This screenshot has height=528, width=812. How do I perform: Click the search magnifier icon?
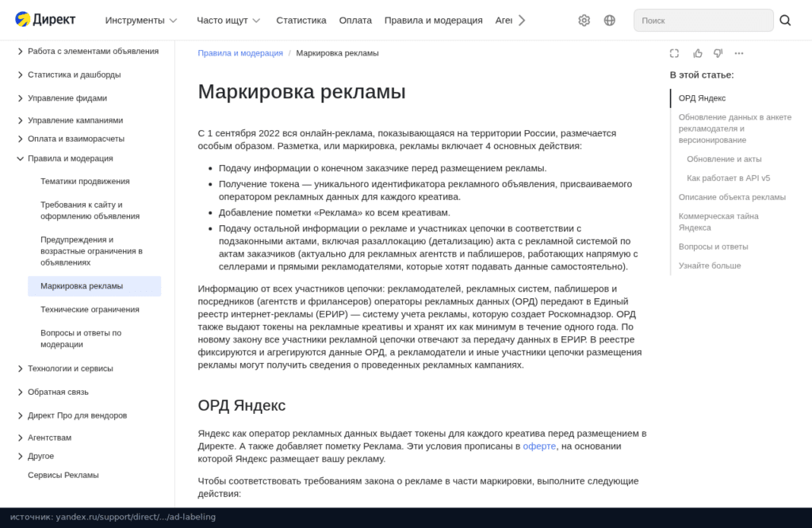point(785,20)
